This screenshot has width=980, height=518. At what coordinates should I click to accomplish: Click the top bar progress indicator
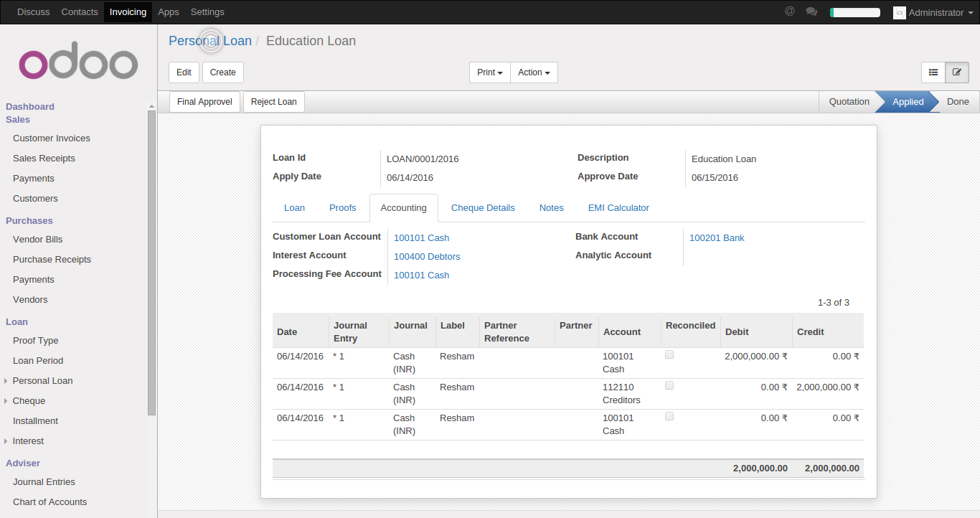point(855,12)
